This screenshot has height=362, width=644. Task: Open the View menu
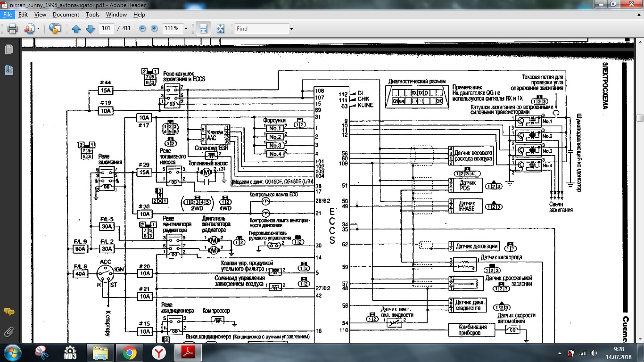tap(40, 15)
